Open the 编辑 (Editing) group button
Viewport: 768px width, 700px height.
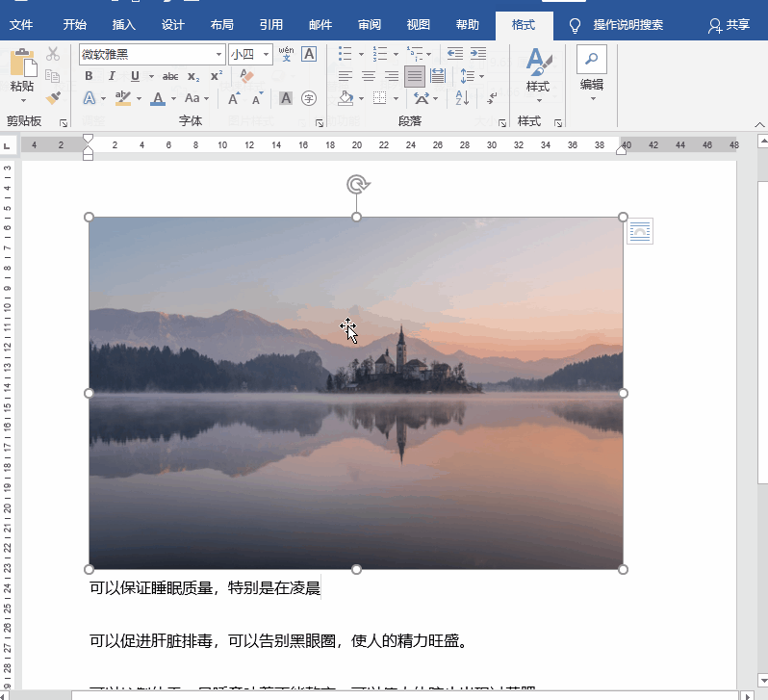click(591, 73)
